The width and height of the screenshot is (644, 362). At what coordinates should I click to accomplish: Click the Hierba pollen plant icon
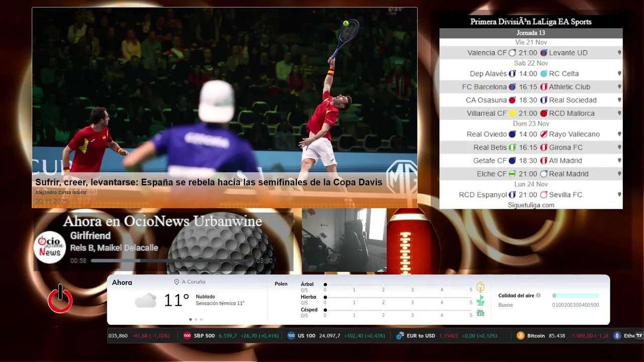pyautogui.click(x=480, y=300)
